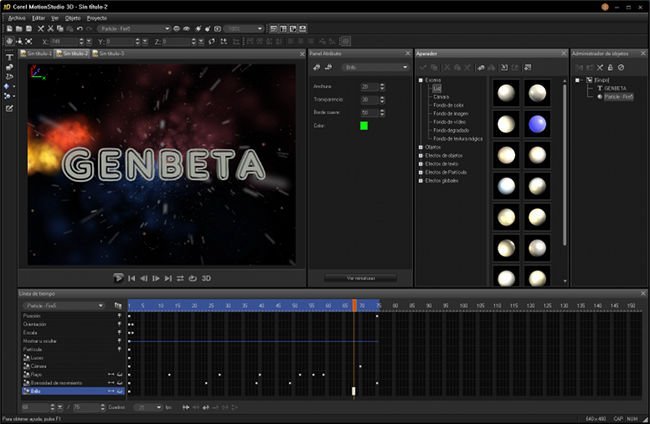Screen dimensions: 650x424
Task: Select the lathe object tool in sidebar
Action: pyautogui.click(x=10, y=77)
